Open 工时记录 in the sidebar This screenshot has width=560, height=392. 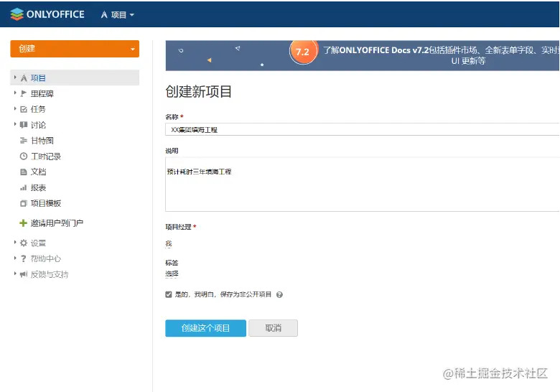click(46, 157)
